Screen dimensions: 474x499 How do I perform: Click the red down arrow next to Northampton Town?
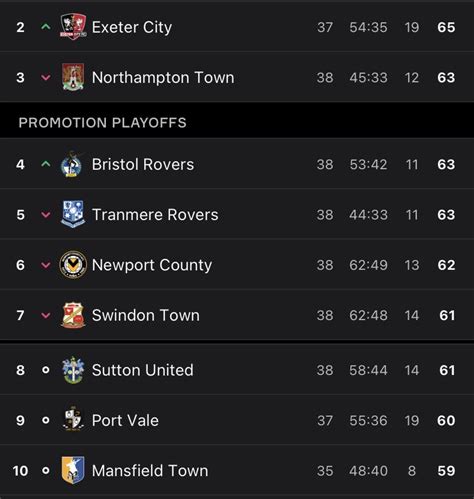46,78
